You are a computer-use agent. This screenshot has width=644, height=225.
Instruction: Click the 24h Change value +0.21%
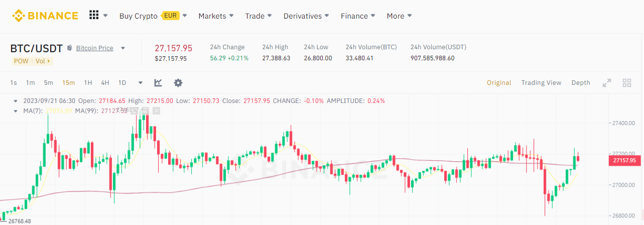pos(238,58)
